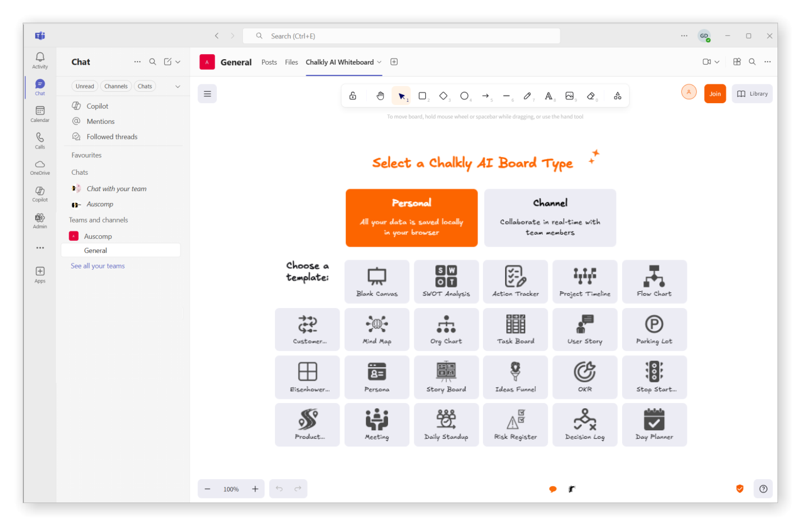Click the collaborator avatar circle
The height and width of the screenshot is (532, 807).
pos(689,92)
